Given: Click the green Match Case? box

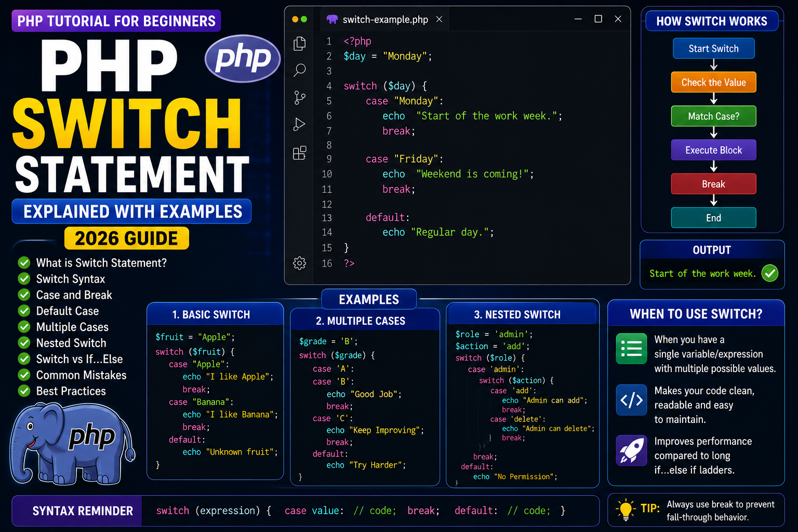Looking at the screenshot, I should click(x=713, y=116).
